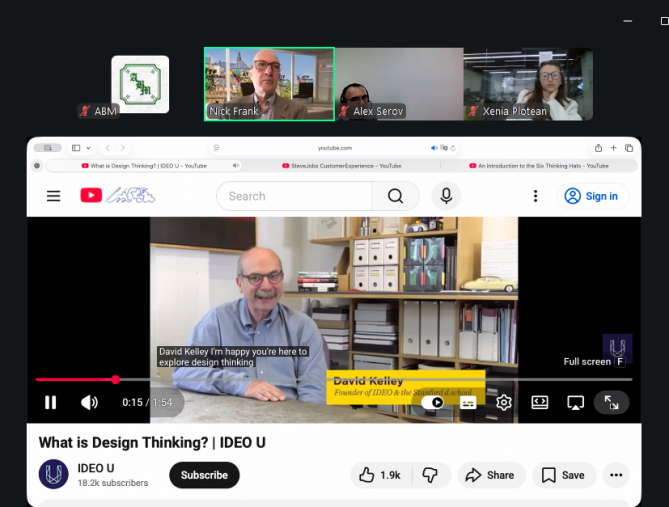Open the YouTube hamburger guide menu
This screenshot has width=669, height=507.
[x=54, y=196]
